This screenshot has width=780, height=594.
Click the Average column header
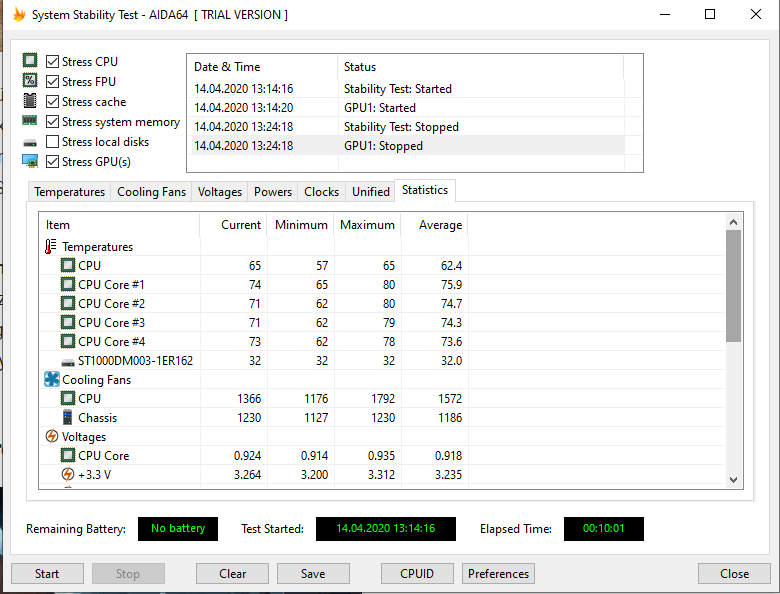434,225
